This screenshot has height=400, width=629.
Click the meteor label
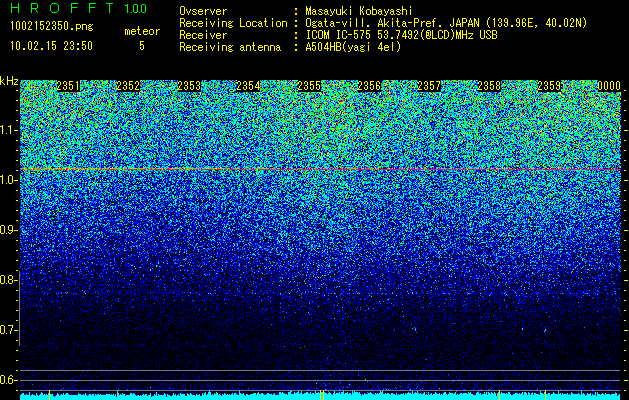[x=142, y=31]
